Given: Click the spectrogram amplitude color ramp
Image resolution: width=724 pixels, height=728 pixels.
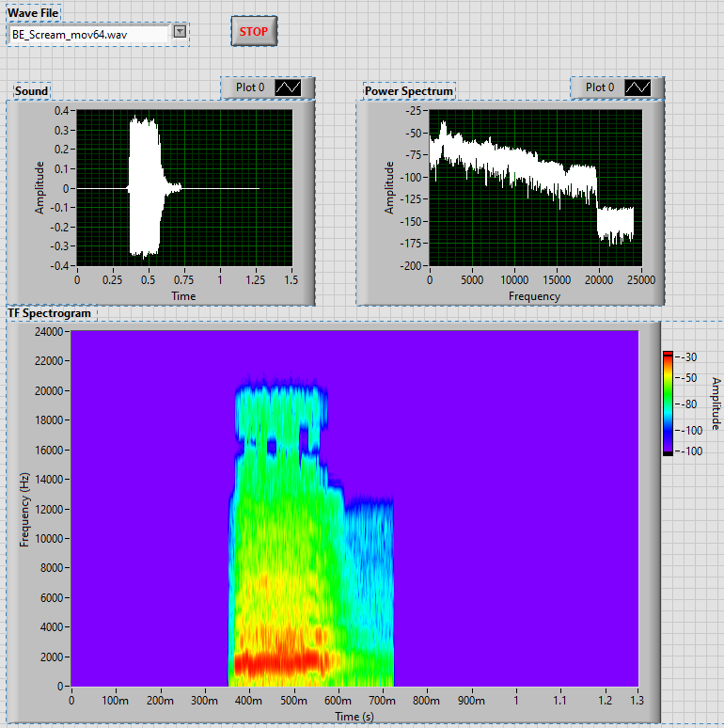Looking at the screenshot, I should click(x=668, y=403).
